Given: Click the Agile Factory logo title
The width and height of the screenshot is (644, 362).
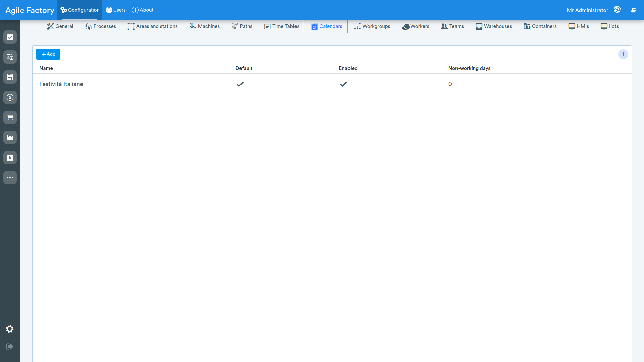Looking at the screenshot, I should (30, 10).
